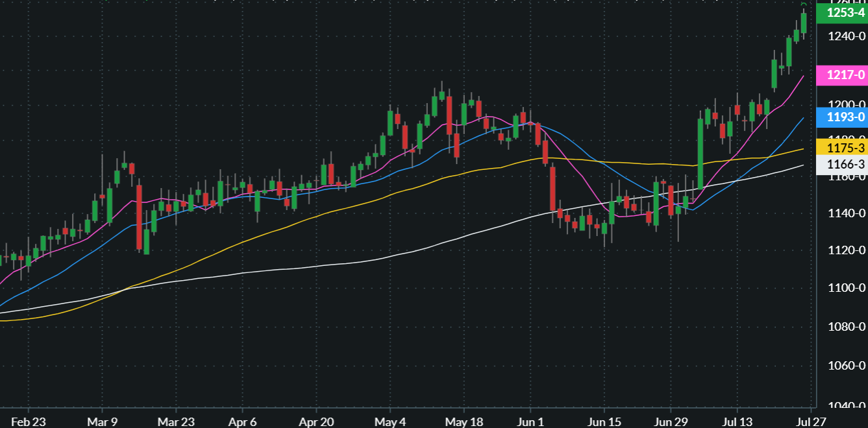Click the Mar 23 date label

tap(177, 421)
